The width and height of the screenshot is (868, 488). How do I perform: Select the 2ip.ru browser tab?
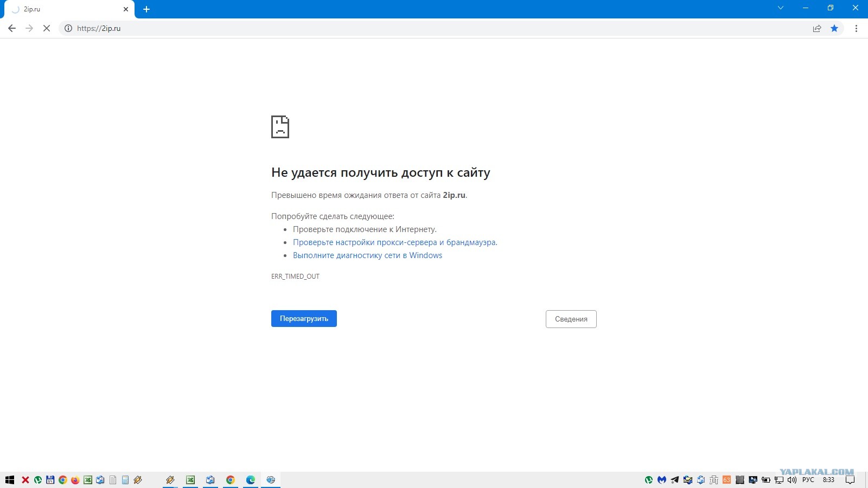69,9
